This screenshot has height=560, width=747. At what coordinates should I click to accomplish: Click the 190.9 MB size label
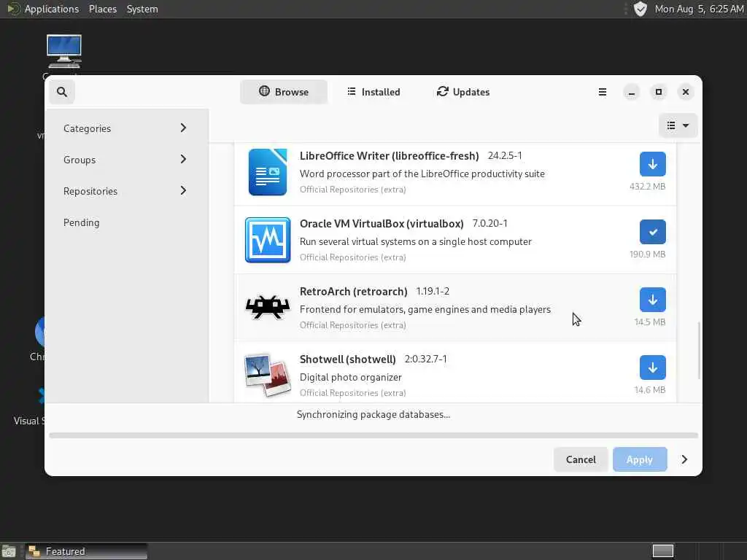(x=648, y=254)
